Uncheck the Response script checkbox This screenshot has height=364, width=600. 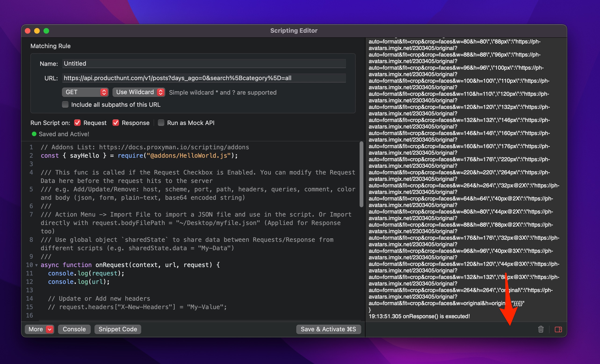(x=116, y=123)
